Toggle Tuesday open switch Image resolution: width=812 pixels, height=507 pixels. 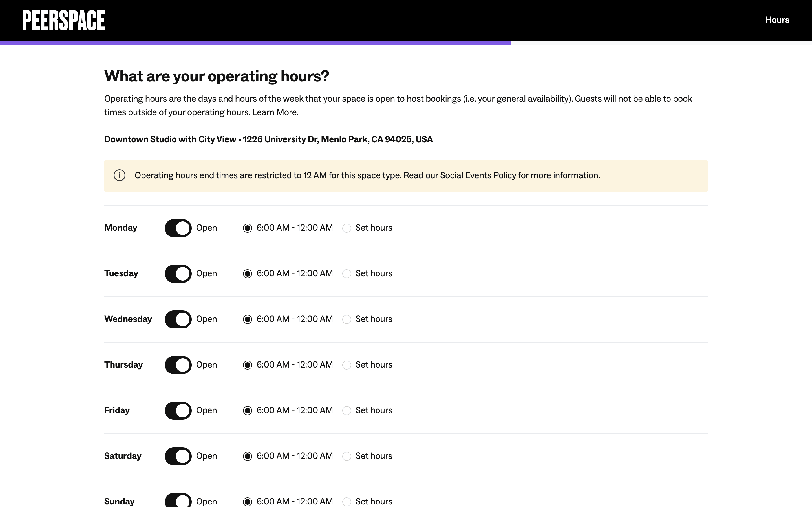tap(178, 273)
